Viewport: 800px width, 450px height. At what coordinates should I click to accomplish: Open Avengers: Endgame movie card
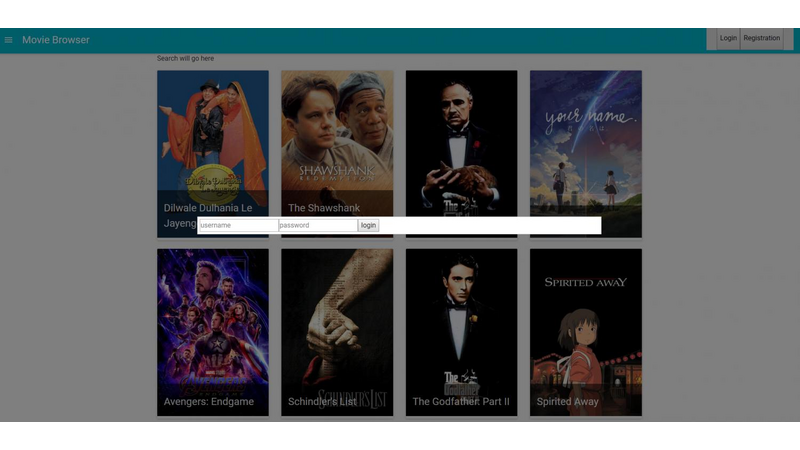point(213,332)
